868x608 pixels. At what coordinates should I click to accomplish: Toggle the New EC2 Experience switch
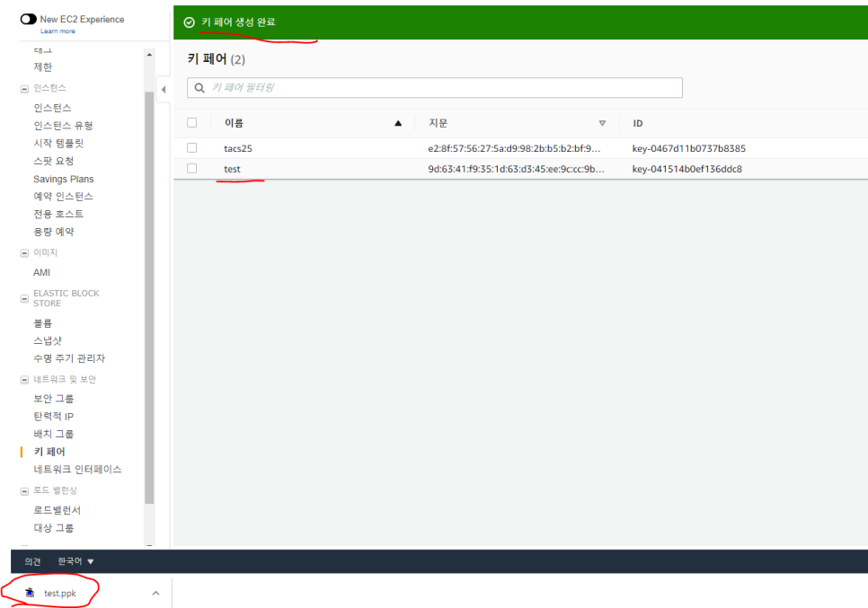click(28, 20)
